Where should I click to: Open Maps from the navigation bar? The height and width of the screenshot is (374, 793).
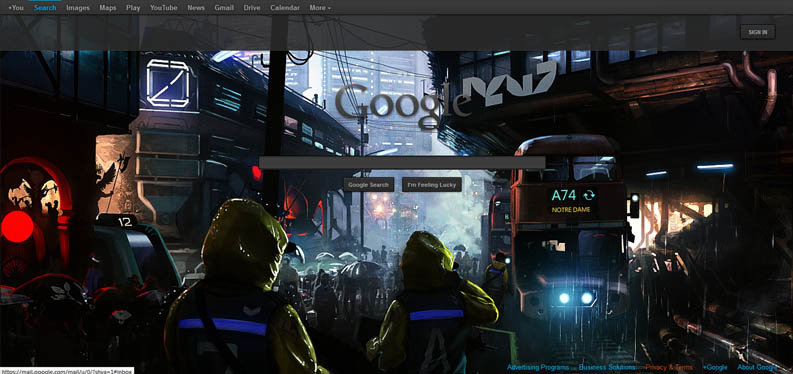pyautogui.click(x=108, y=8)
